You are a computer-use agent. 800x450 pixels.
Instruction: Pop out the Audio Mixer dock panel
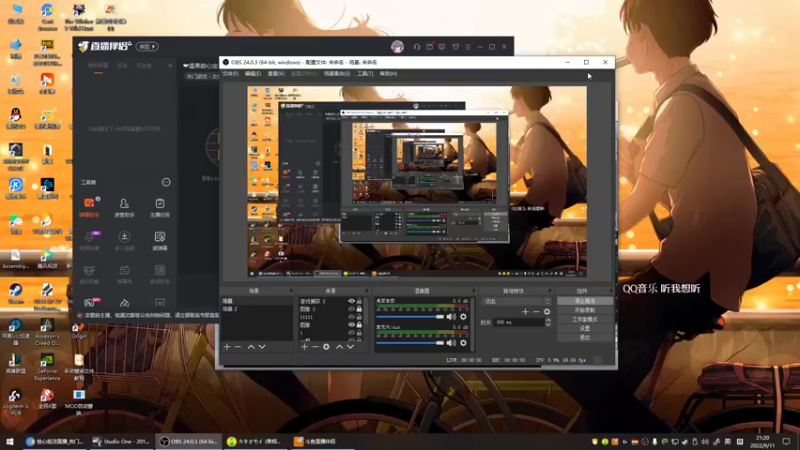click(473, 291)
